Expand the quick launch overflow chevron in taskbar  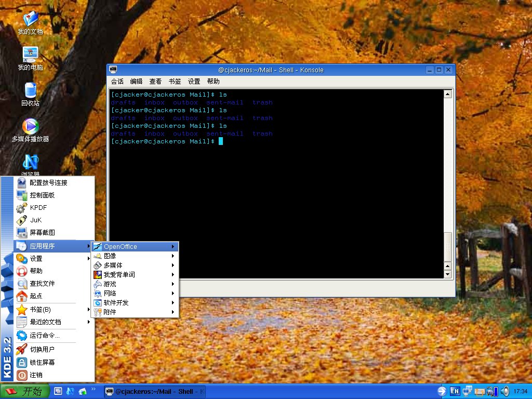point(94,389)
